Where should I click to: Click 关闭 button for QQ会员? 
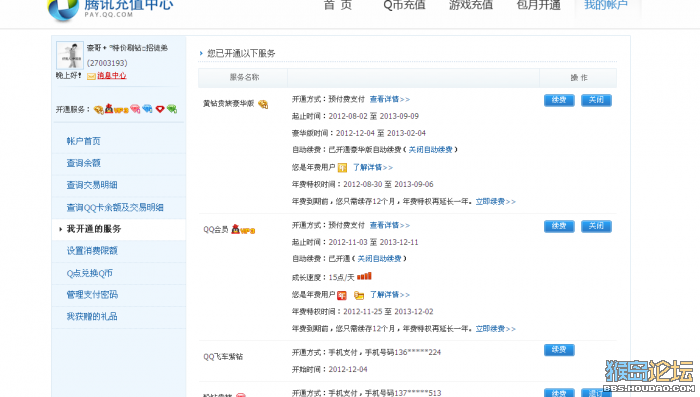click(x=596, y=226)
